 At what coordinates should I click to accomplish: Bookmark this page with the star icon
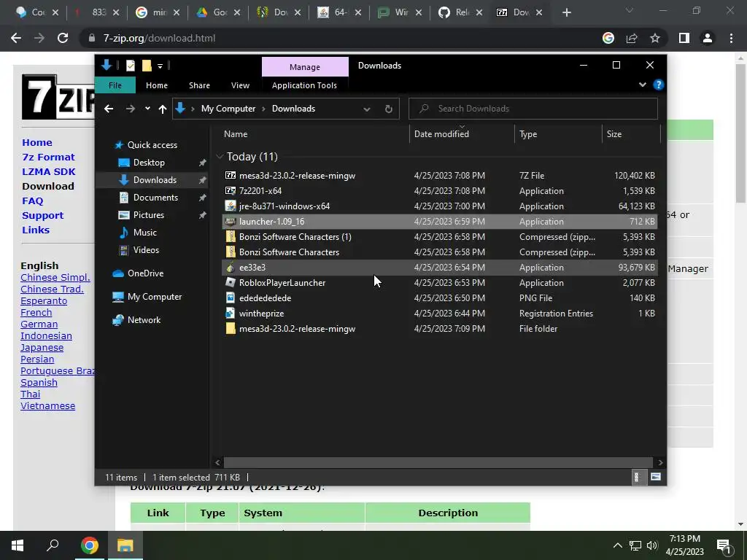655,38
